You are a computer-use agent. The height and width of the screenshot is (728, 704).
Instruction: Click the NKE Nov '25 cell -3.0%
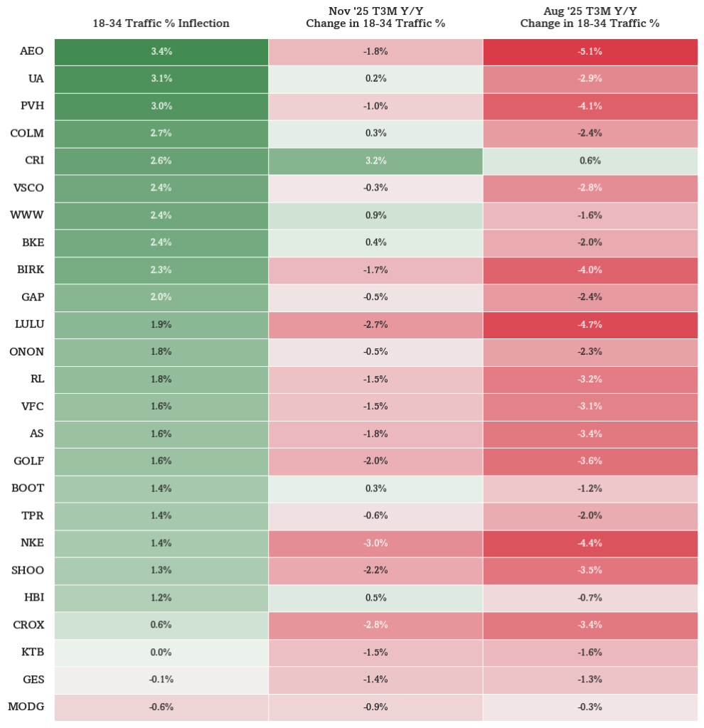(x=375, y=542)
